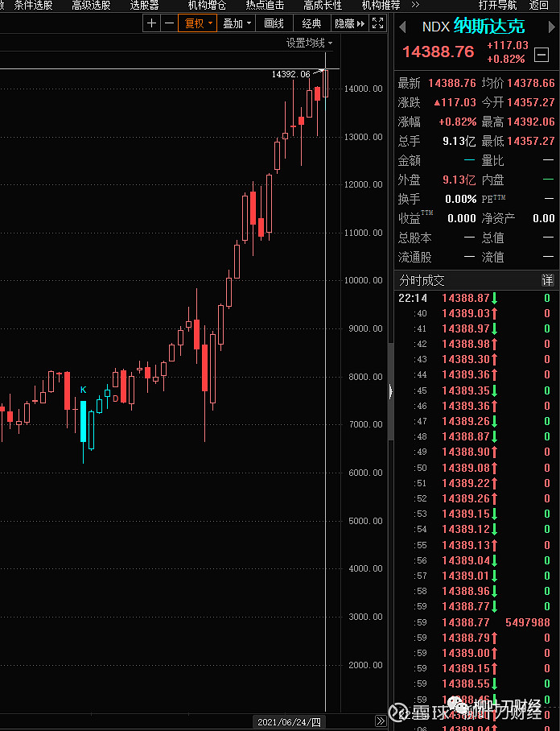Open 叠加 overlay dropdown
The width and height of the screenshot is (560, 731).
click(237, 23)
